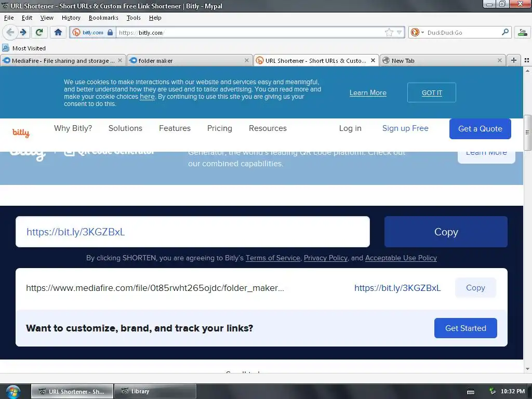
Task: Click the browser Back arrow button
Action: (10, 33)
